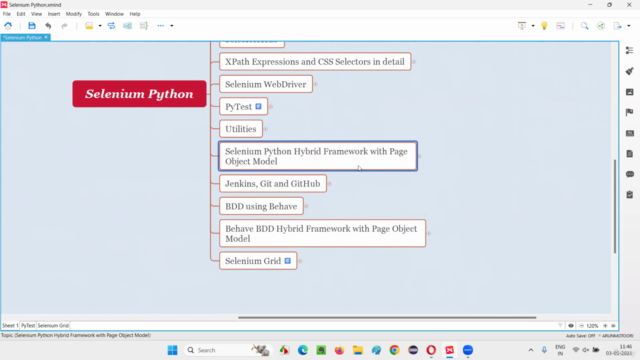
Task: Open the Insert menu
Action: point(53,14)
